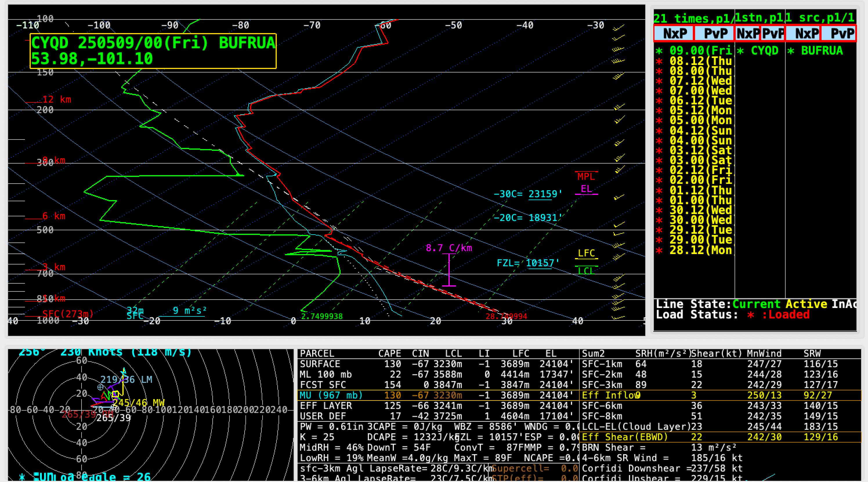Image resolution: width=868 pixels, height=482 pixels.
Task: Click the MPL level marker on sounding
Action: click(x=586, y=176)
